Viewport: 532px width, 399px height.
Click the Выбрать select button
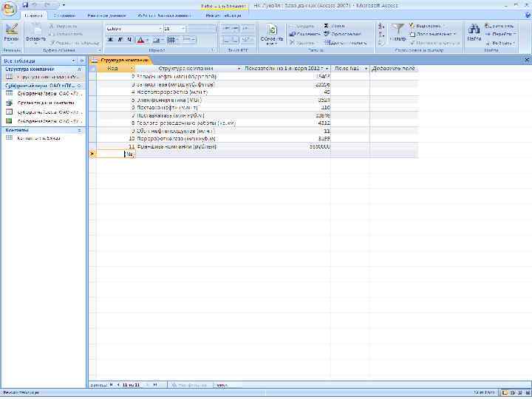(501, 43)
